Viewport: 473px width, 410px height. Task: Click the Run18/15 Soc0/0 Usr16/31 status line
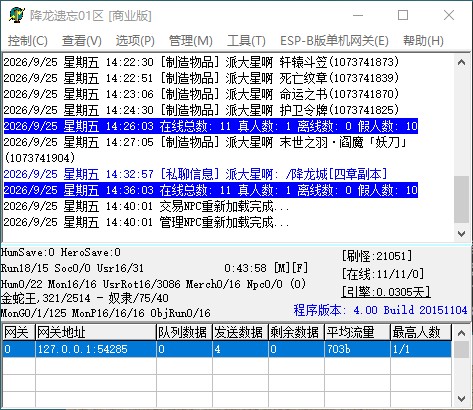tap(72, 268)
